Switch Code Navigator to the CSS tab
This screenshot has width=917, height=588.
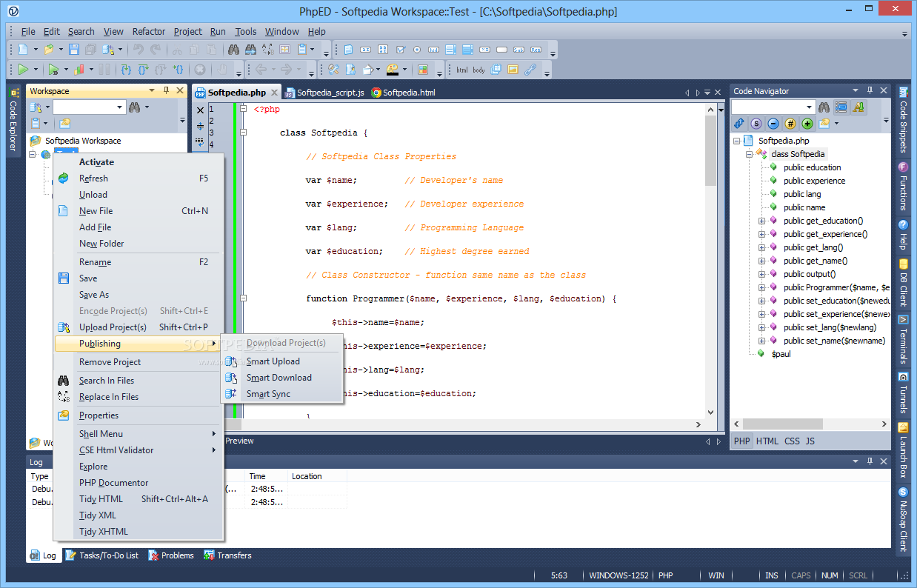792,441
